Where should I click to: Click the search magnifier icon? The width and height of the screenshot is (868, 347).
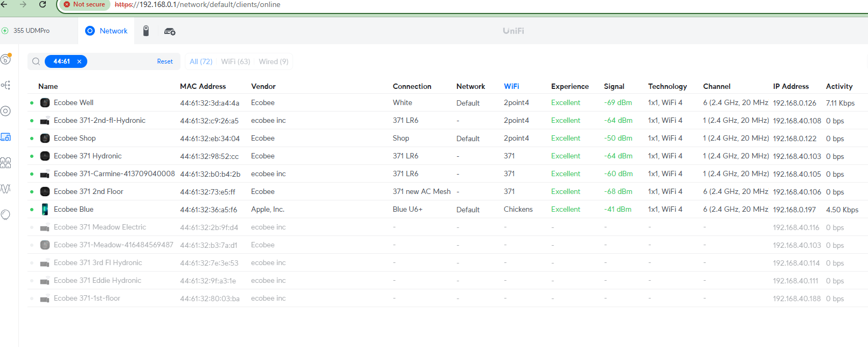pyautogui.click(x=36, y=61)
